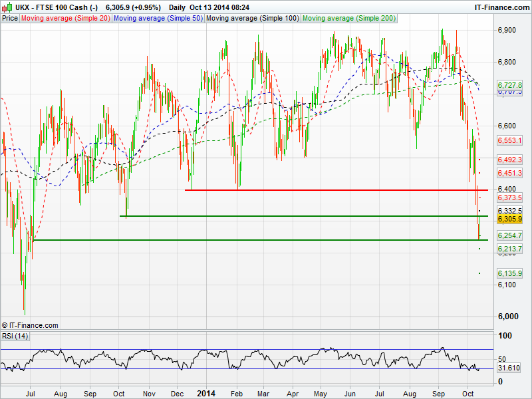Select the red horizontal resistance line
The width and height of the screenshot is (532, 399).
pyautogui.click(x=332, y=190)
